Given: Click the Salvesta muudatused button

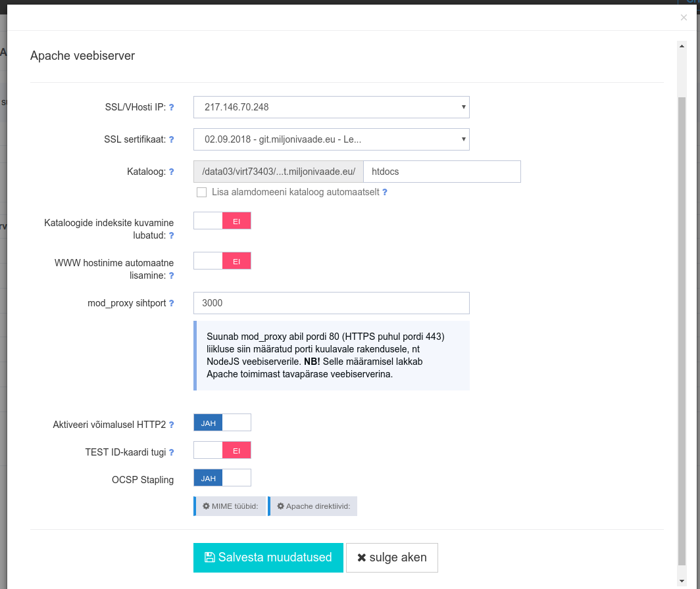Looking at the screenshot, I should (268, 557).
